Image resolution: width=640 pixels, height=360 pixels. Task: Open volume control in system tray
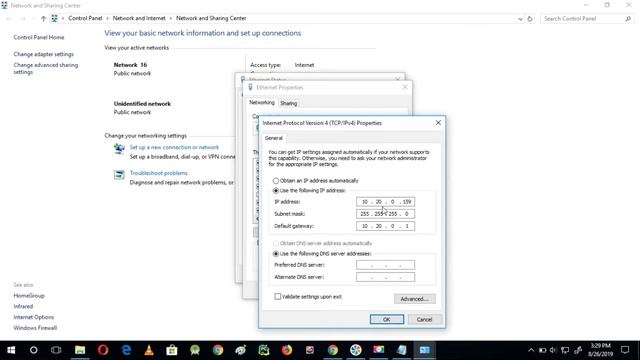553,350
